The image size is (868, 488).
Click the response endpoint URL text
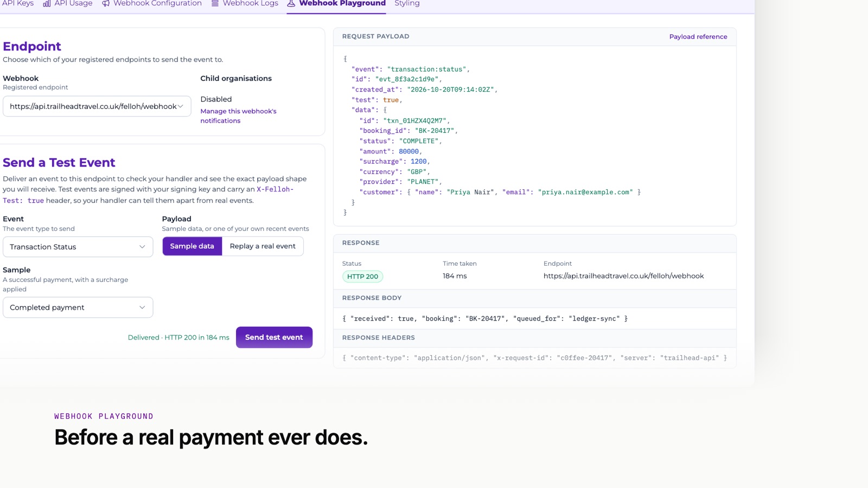623,276
